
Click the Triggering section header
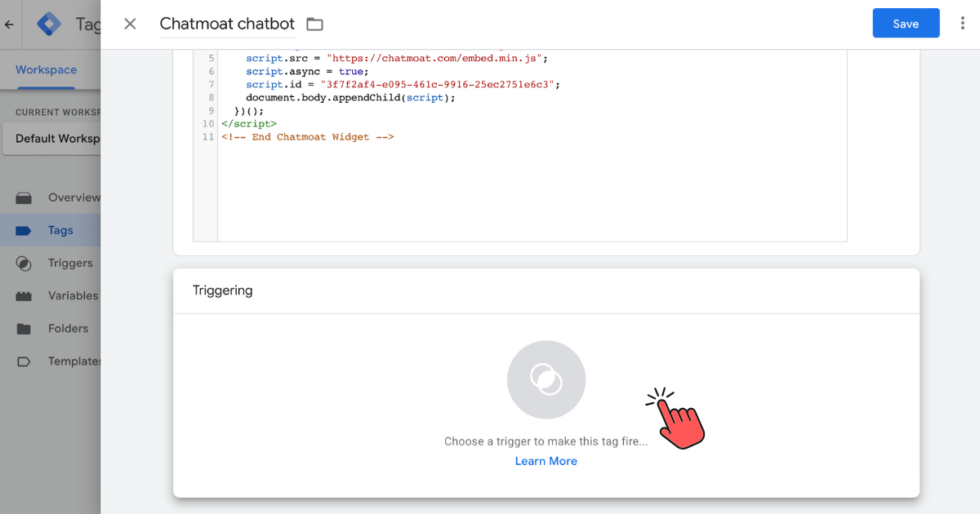click(223, 290)
